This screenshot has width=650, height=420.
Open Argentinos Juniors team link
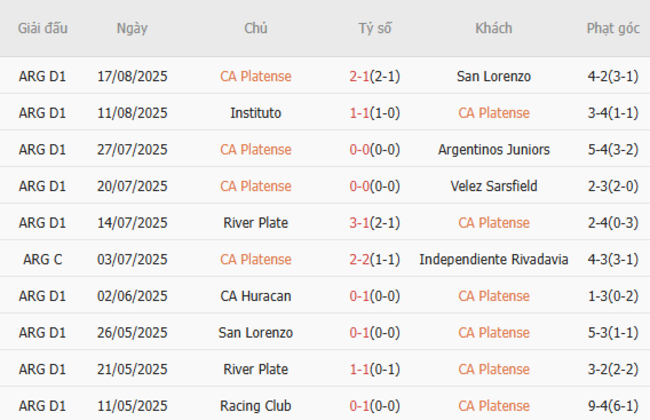(x=493, y=150)
